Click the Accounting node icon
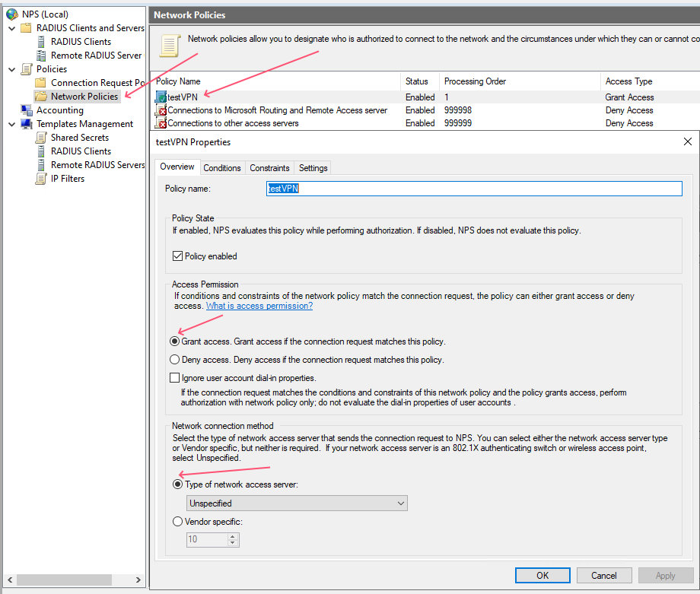 point(27,110)
